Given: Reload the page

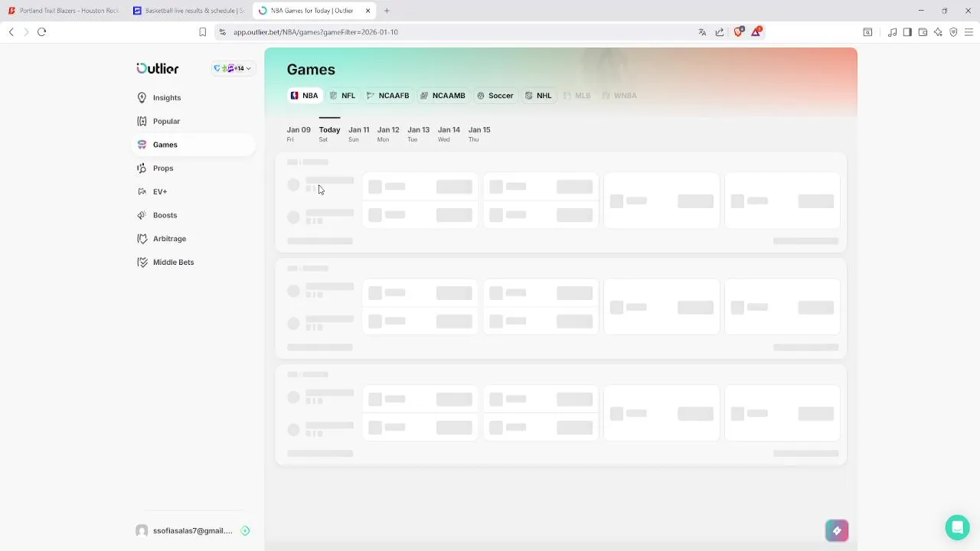Looking at the screenshot, I should (42, 32).
